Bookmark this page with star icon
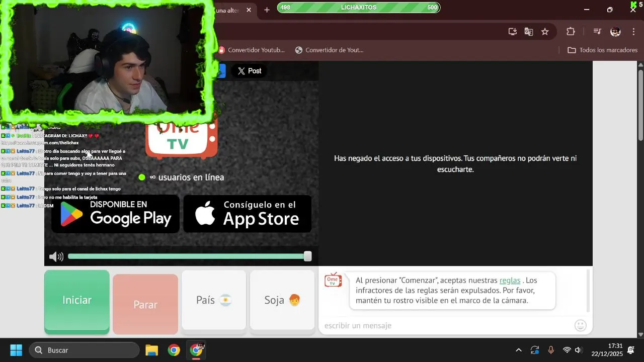Viewport: 644px width, 362px height. [545, 32]
